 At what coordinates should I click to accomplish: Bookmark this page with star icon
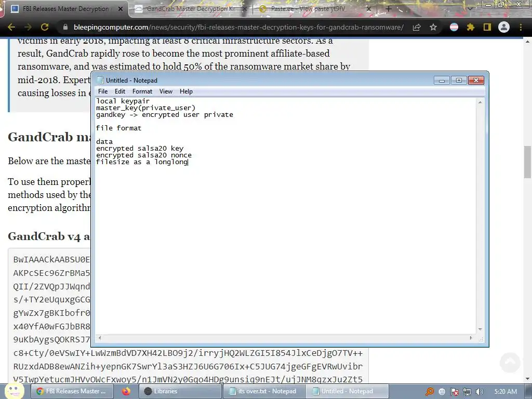[433, 27]
